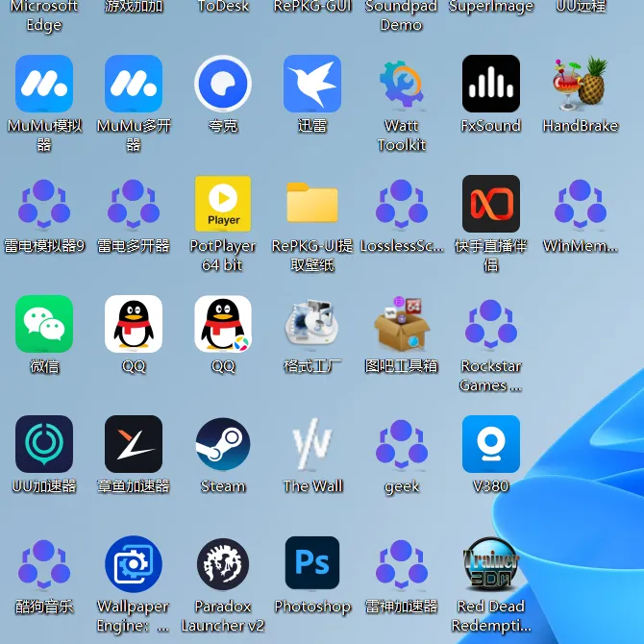Select the Paradox Launcher v2 icon
This screenshot has width=644, height=644.
(x=223, y=564)
